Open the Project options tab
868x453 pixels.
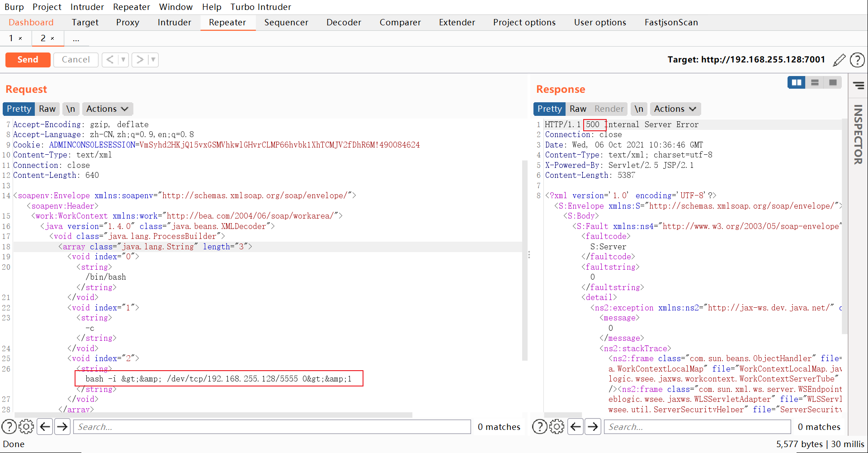pos(524,23)
